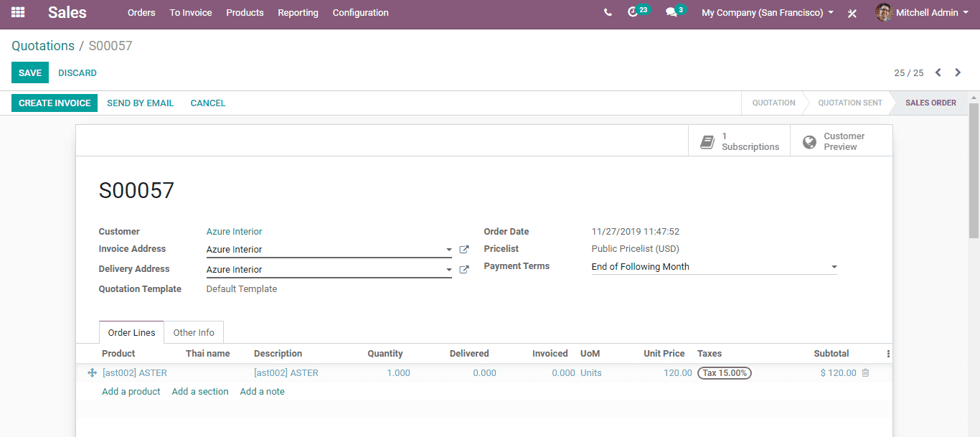The height and width of the screenshot is (437, 980).
Task: Click the 120.00 unit price cell
Action: (678, 373)
